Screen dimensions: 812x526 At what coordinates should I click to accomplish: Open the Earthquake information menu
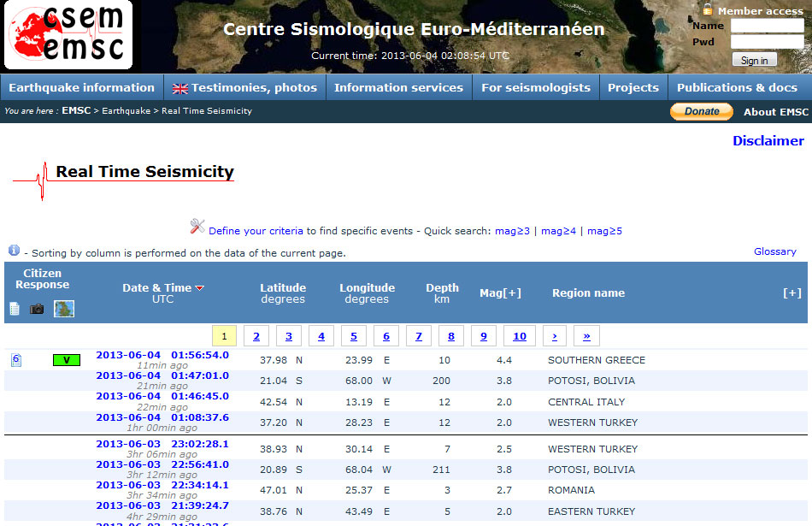pos(81,87)
